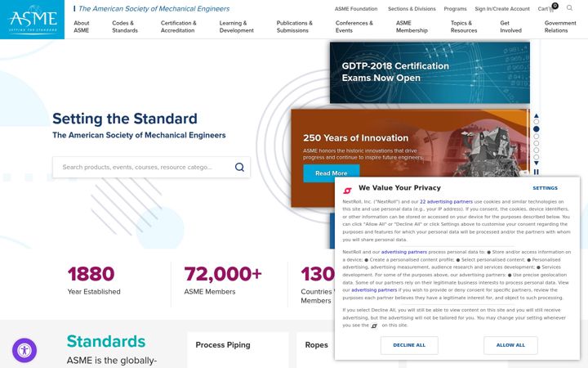This screenshot has width=588, height=368.
Task: Open the shopping cart icon
Action: coord(551,9)
